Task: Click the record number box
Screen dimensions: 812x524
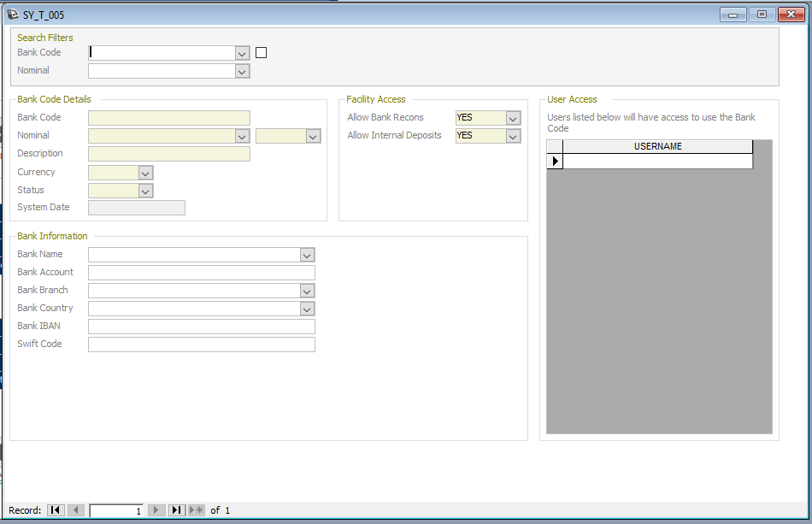Action: (x=116, y=510)
